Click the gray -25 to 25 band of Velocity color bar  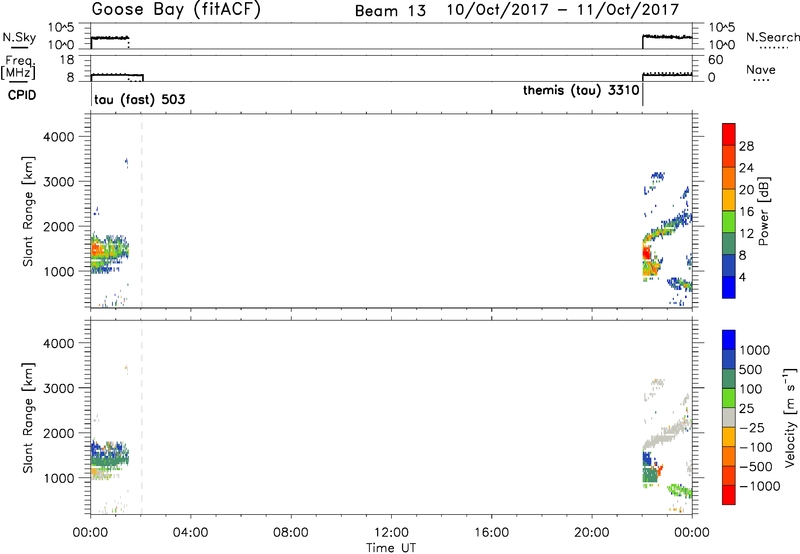729,417
